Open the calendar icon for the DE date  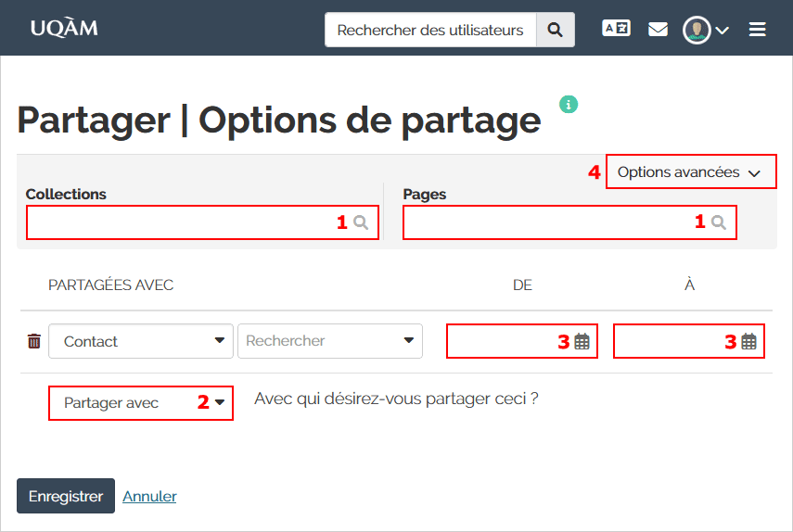(582, 341)
